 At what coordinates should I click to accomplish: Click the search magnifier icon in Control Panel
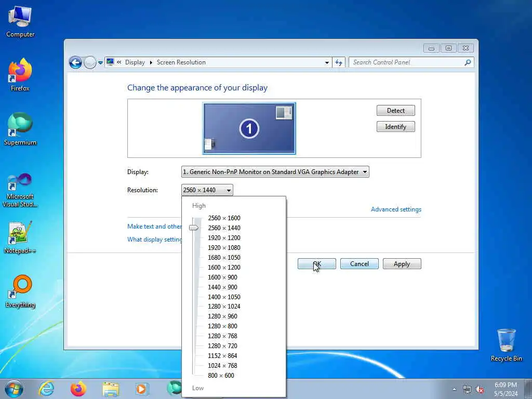tap(468, 62)
